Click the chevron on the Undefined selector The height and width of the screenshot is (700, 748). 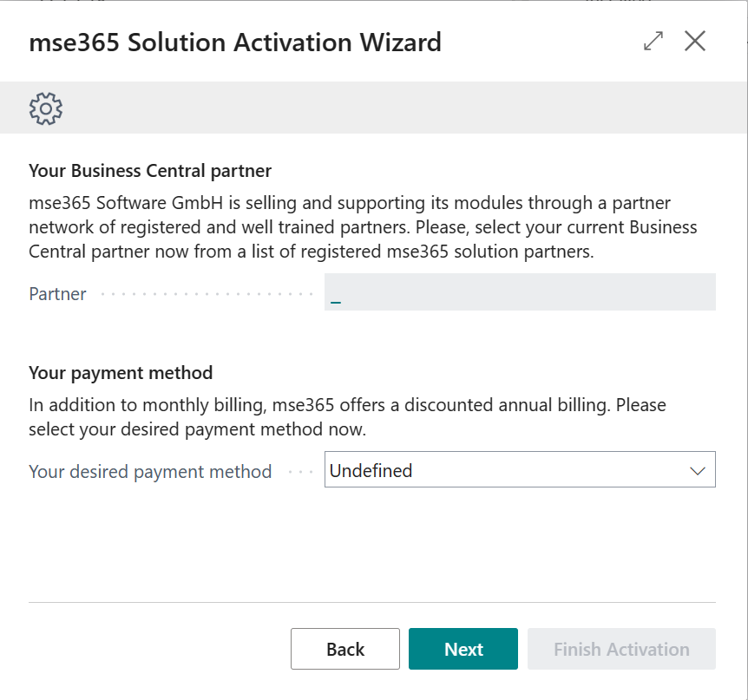(x=699, y=469)
